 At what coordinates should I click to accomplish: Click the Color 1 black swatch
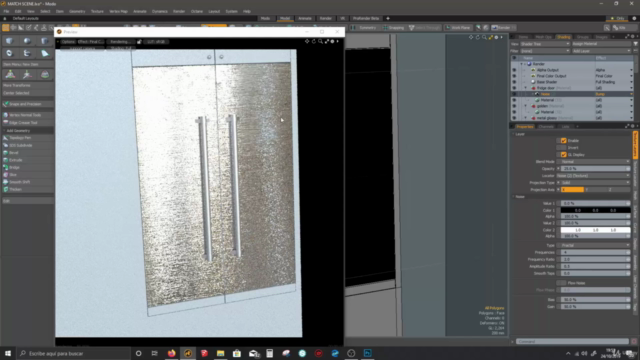[596, 210]
